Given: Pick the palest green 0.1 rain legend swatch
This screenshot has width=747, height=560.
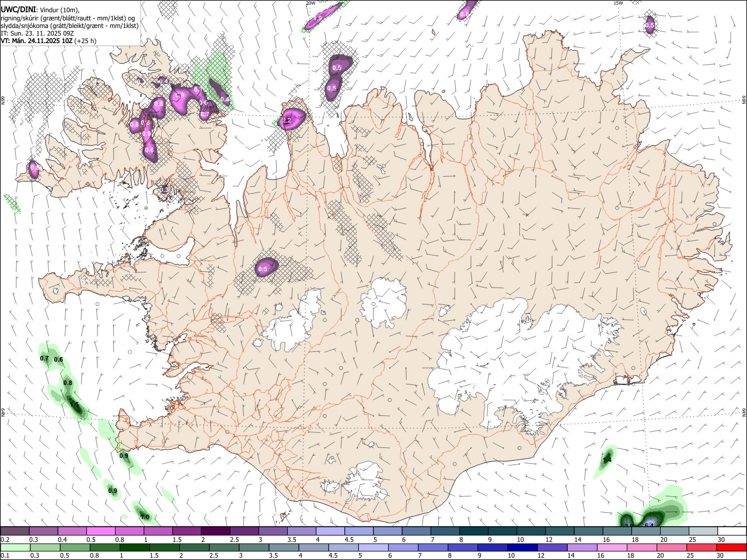Looking at the screenshot, I should (x=15, y=547).
